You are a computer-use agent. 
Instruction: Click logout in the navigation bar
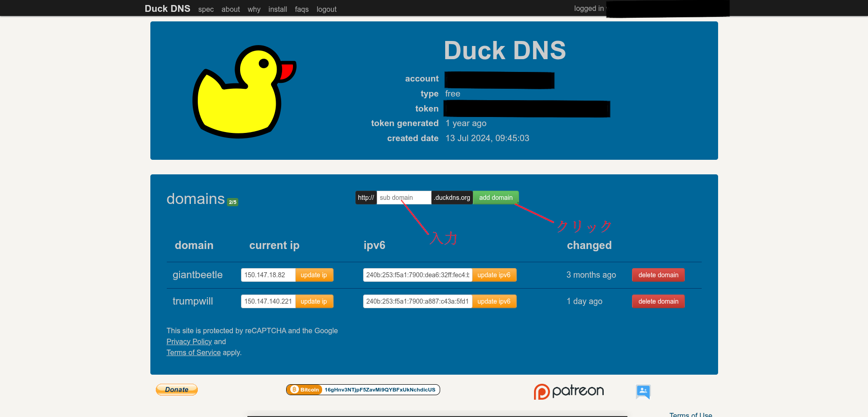[326, 9]
